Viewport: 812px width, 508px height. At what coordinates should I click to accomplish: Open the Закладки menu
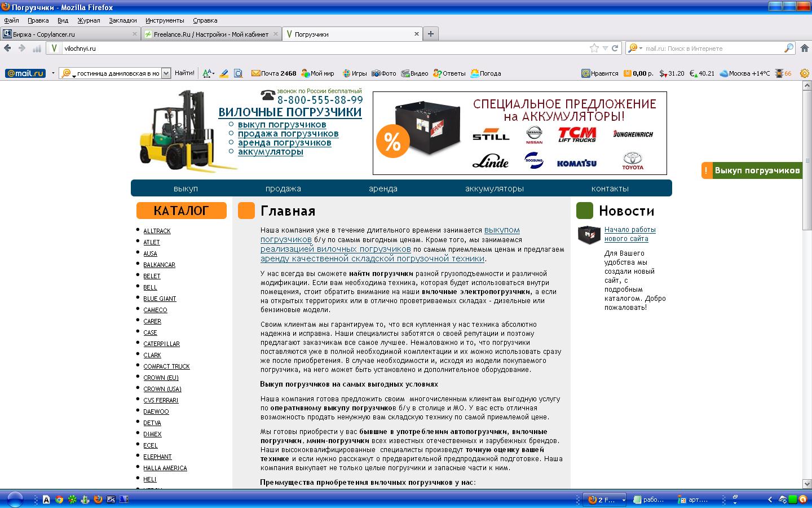point(123,20)
